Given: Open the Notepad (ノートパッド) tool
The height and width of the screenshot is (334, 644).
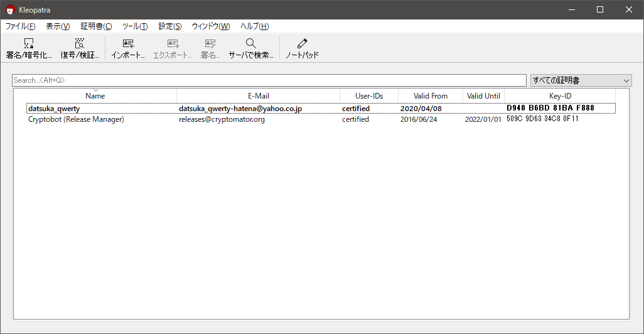Looking at the screenshot, I should click(303, 48).
